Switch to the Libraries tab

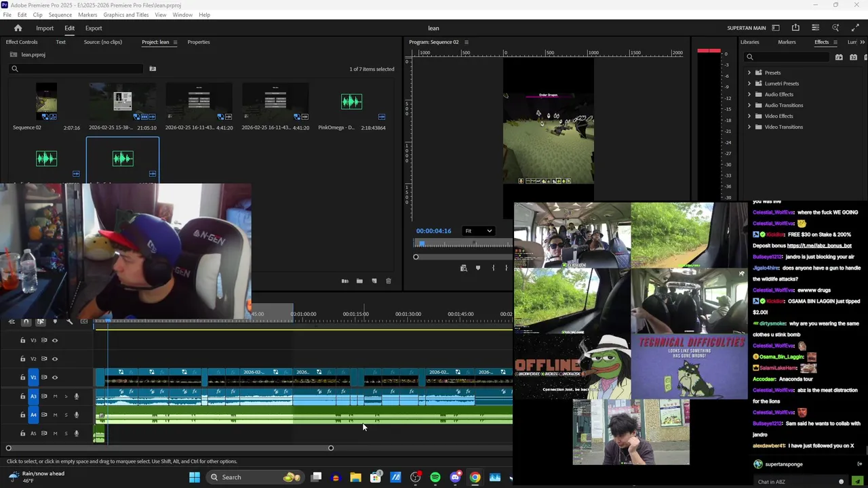(749, 42)
